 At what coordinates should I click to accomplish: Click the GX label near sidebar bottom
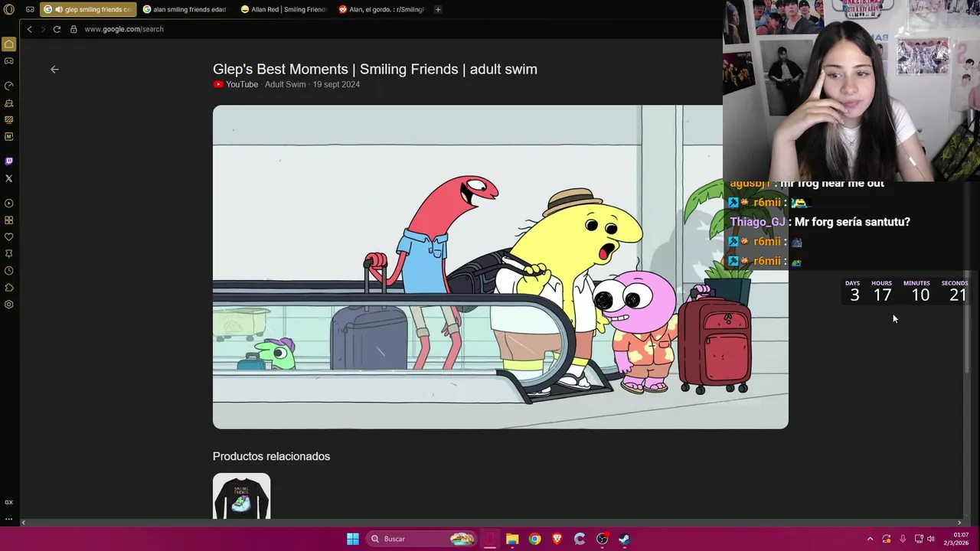pos(9,502)
